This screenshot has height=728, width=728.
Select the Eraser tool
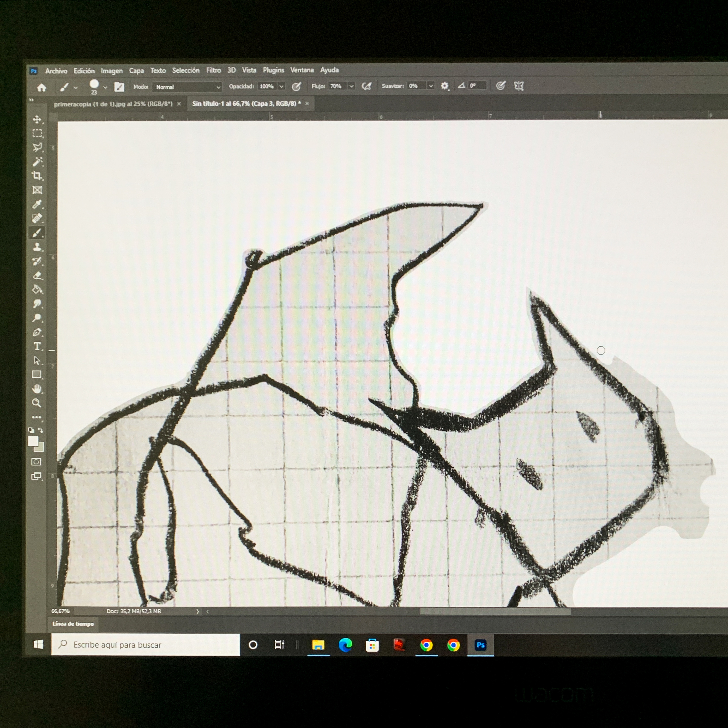coord(37,276)
